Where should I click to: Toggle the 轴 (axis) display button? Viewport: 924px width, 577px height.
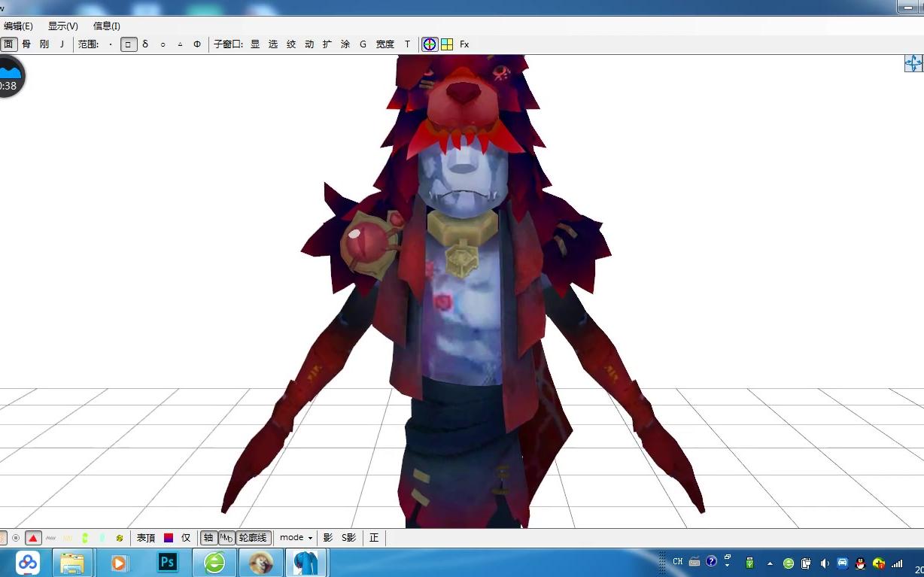click(x=208, y=538)
